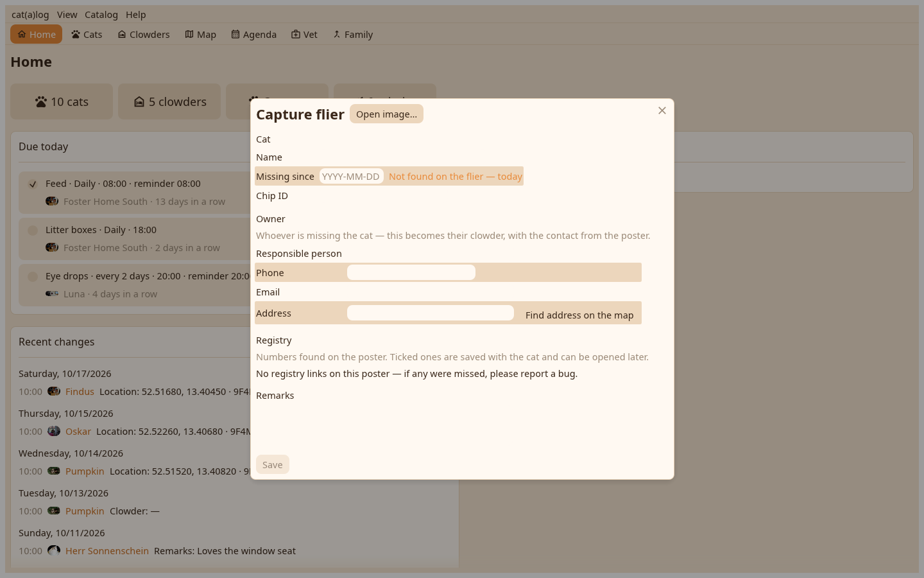Click the Herr Sonnenschein avatar thumbnail

point(54,550)
